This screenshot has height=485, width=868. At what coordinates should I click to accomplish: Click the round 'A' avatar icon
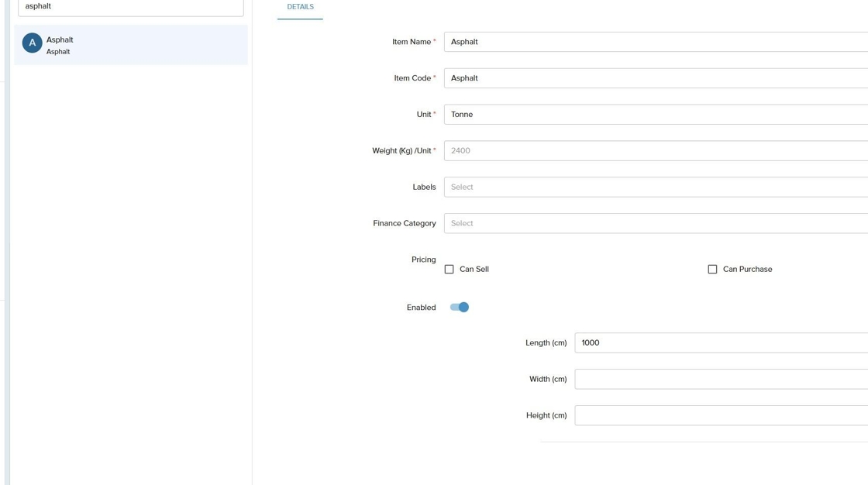click(x=32, y=43)
